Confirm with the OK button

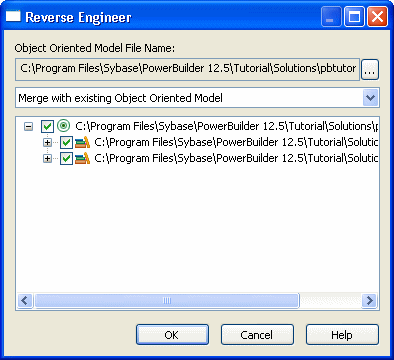pos(172,335)
